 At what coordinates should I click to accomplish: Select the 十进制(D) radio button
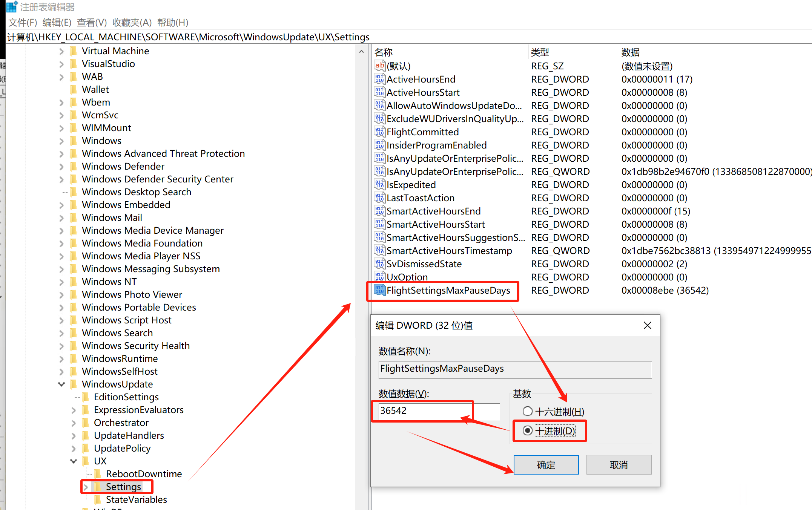pos(527,430)
